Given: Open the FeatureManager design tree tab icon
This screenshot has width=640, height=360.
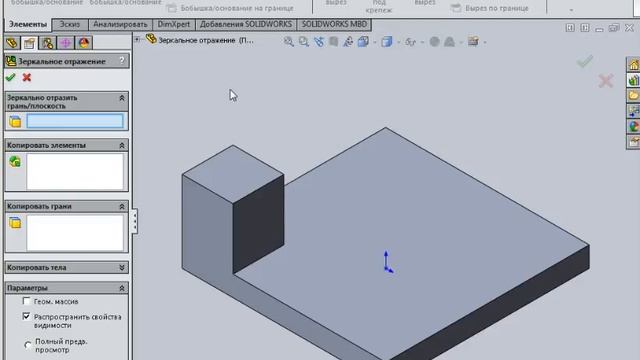Looking at the screenshot, I should pyautogui.click(x=12, y=43).
